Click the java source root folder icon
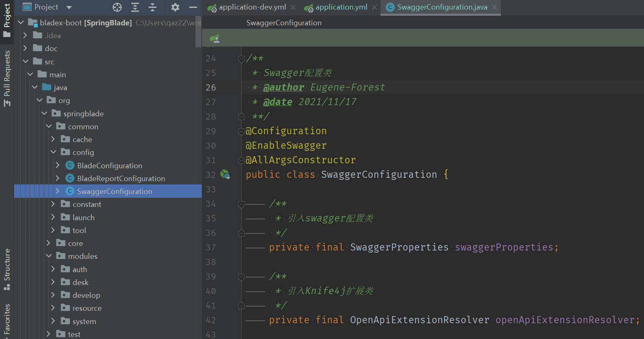This screenshot has width=644, height=339. pyautogui.click(x=47, y=87)
